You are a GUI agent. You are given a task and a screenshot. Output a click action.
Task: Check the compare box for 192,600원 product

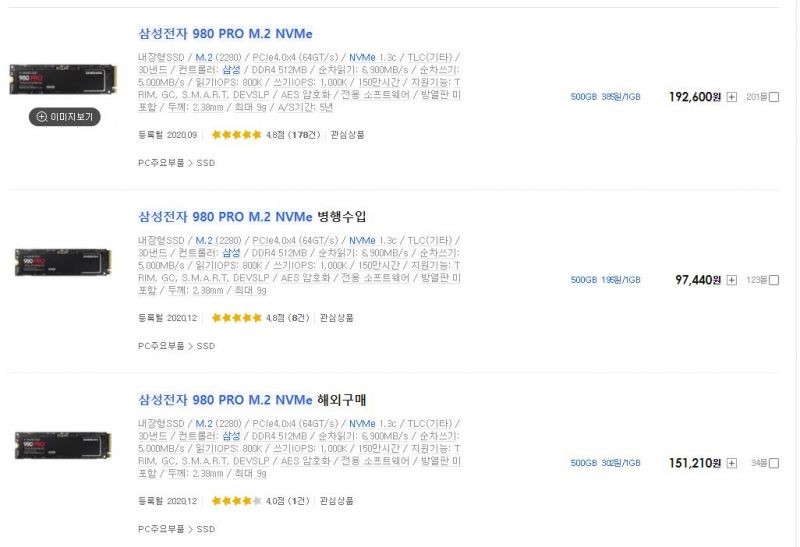point(774,97)
